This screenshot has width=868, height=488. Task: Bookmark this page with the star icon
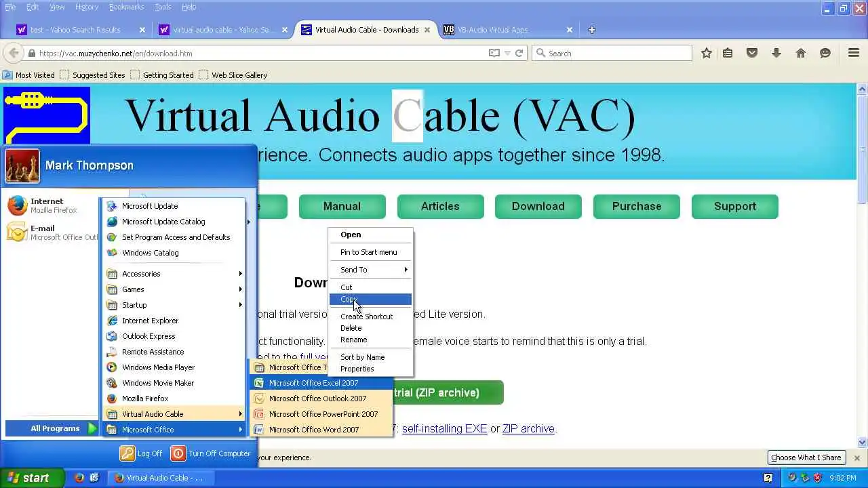tap(707, 53)
